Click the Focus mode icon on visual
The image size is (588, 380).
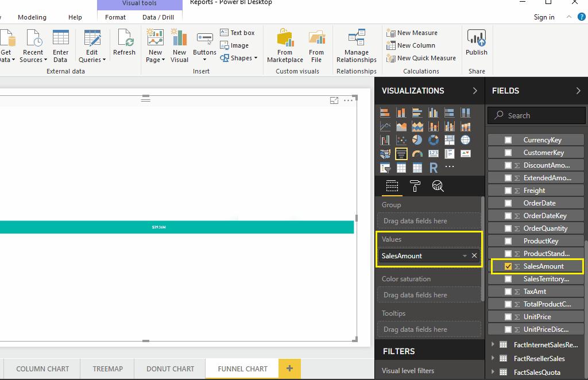click(x=334, y=100)
